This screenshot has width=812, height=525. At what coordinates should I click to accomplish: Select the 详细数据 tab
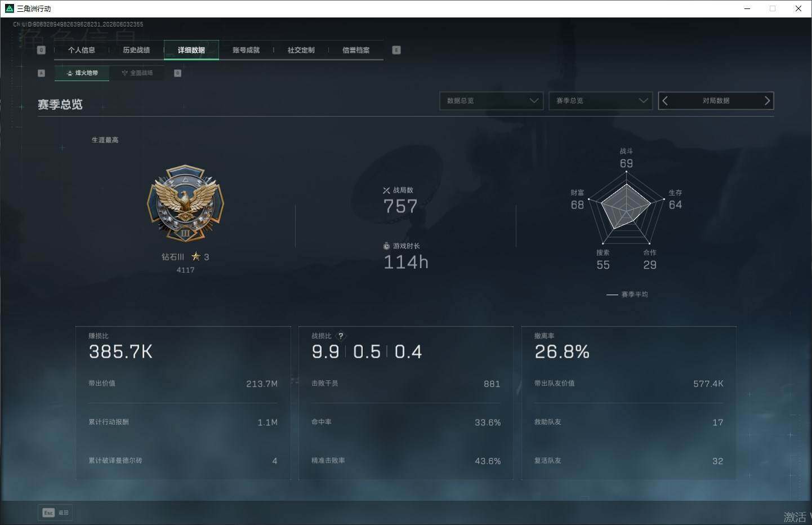pyautogui.click(x=191, y=50)
